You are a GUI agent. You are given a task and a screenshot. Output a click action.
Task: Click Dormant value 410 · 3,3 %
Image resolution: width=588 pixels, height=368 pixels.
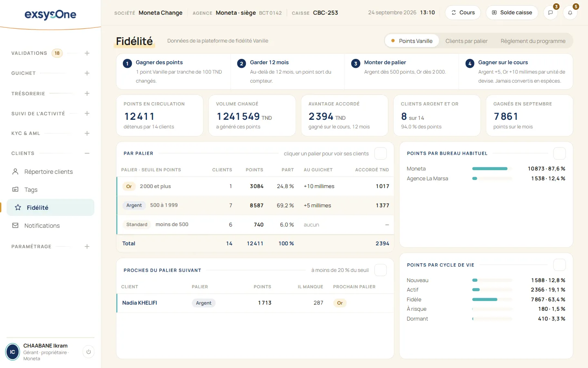click(x=552, y=319)
